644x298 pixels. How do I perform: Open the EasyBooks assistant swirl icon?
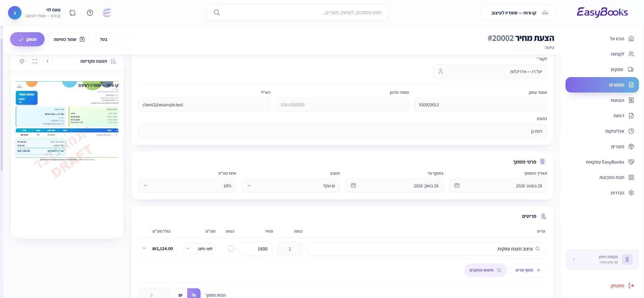tap(107, 13)
